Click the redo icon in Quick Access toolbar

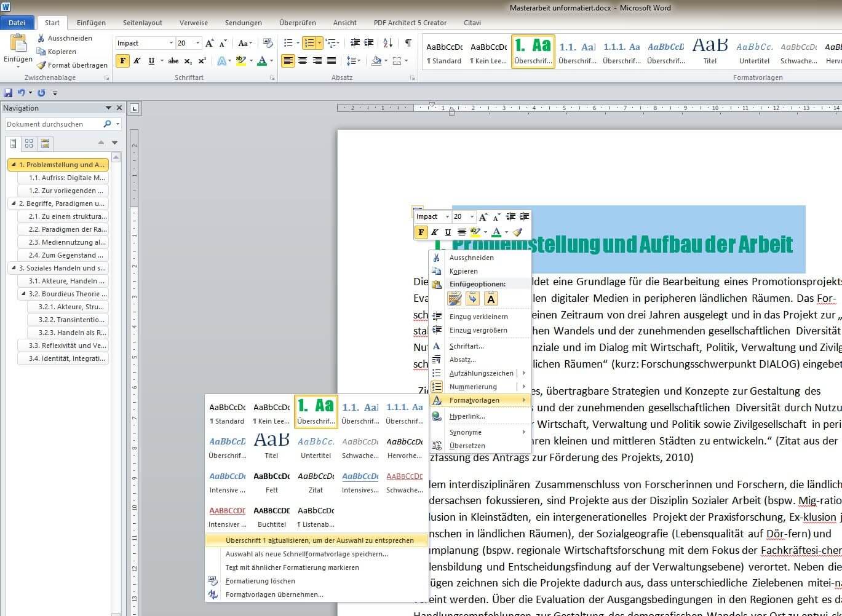(x=41, y=93)
